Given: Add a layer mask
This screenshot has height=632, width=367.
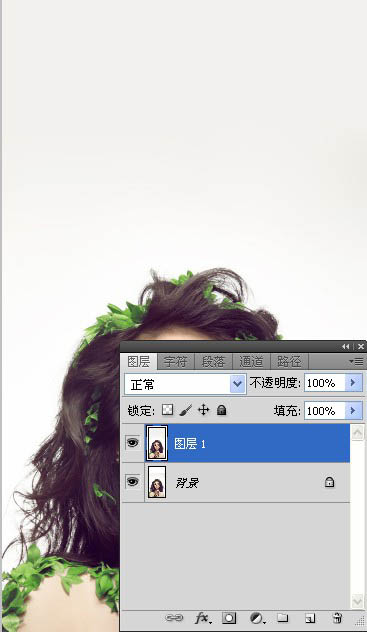Looking at the screenshot, I should pos(229,618).
